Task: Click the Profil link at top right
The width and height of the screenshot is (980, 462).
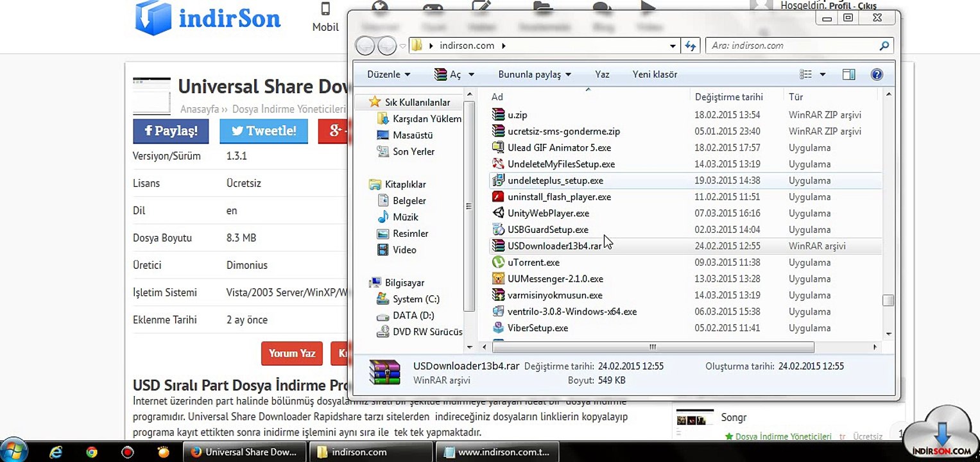Action: click(x=840, y=6)
